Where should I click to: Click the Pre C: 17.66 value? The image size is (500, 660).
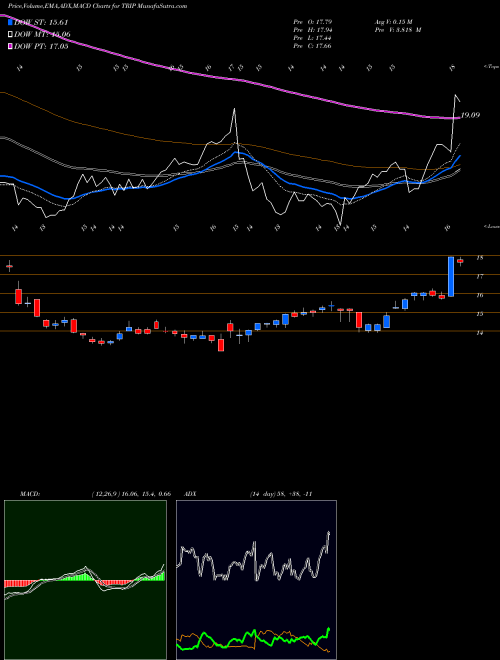pyautogui.click(x=313, y=45)
